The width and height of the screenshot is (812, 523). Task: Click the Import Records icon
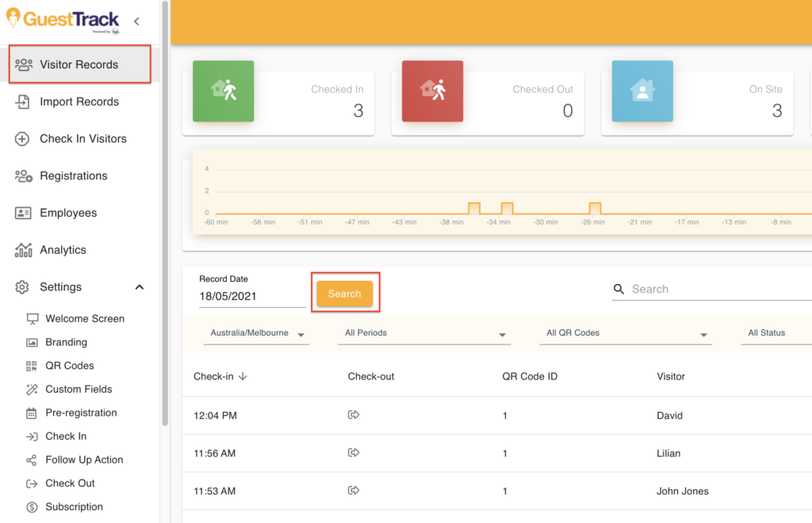(x=22, y=102)
